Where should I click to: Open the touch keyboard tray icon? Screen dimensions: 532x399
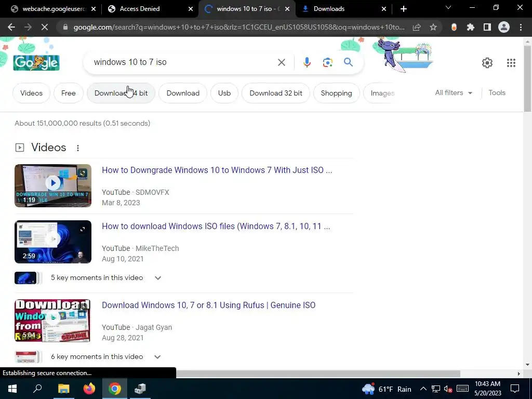462,389
